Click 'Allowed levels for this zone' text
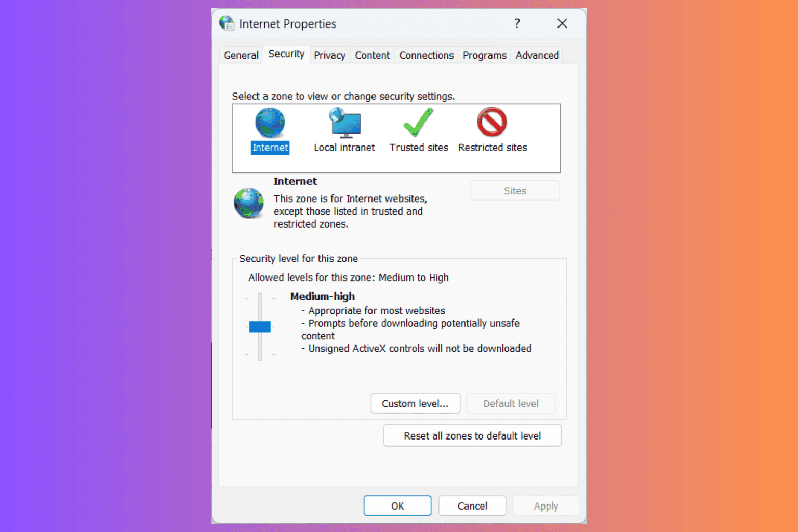 pyautogui.click(x=349, y=277)
